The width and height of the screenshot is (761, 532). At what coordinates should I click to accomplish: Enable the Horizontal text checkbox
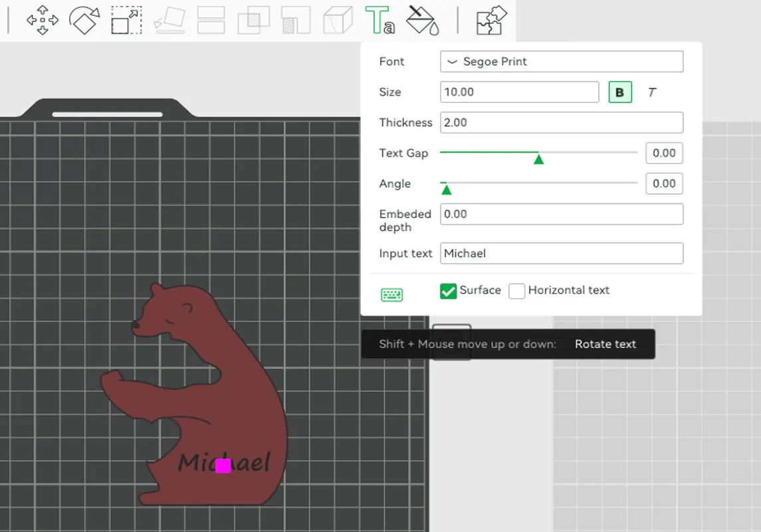click(x=517, y=291)
